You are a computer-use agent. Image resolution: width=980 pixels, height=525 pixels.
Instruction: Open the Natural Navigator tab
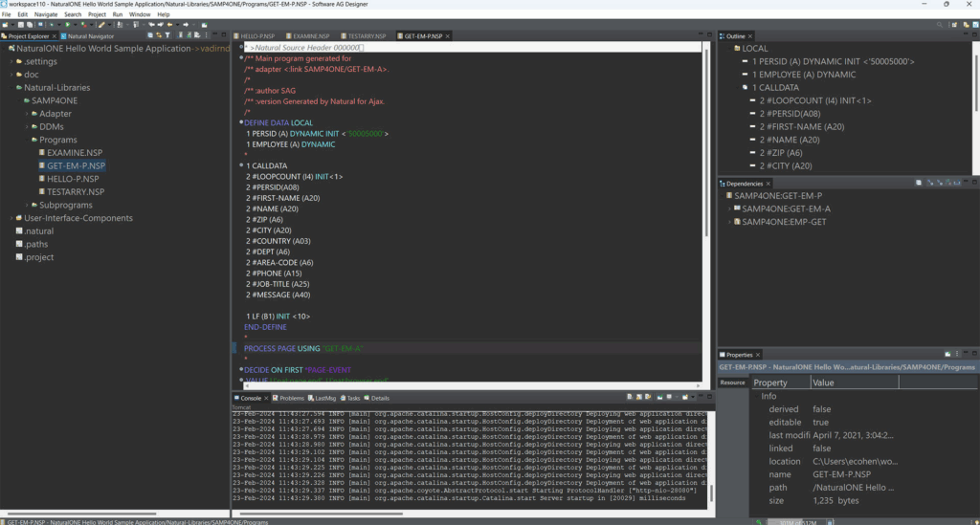(x=90, y=36)
